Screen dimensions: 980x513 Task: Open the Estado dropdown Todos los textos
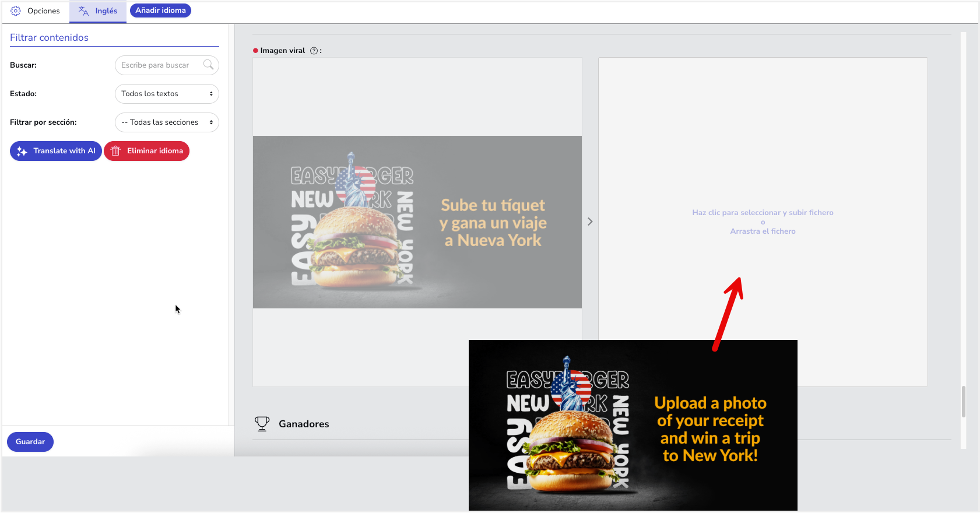pyautogui.click(x=167, y=94)
